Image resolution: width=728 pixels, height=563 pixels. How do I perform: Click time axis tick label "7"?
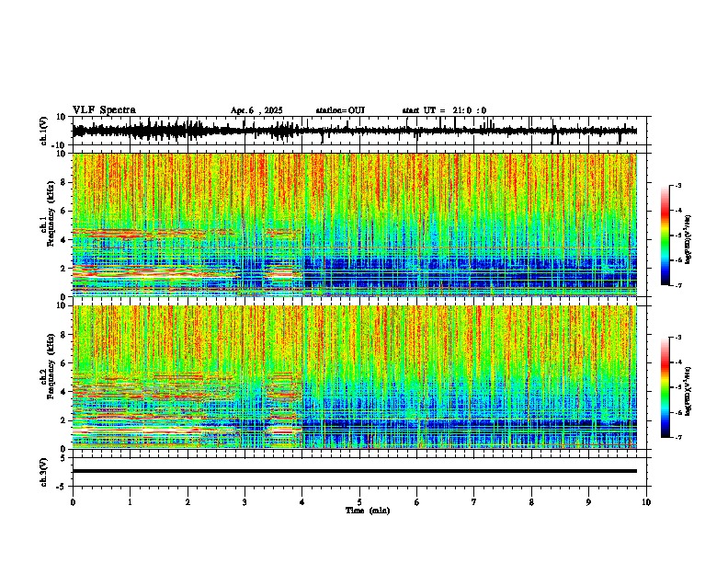coord(474,502)
